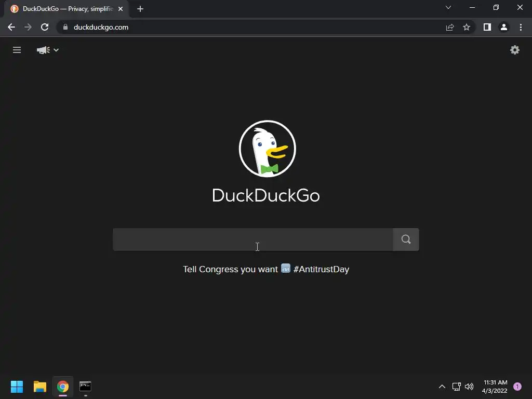Viewport: 532px width, 399px height.
Task: Click the Chrome forward arrow
Action: tap(28, 27)
